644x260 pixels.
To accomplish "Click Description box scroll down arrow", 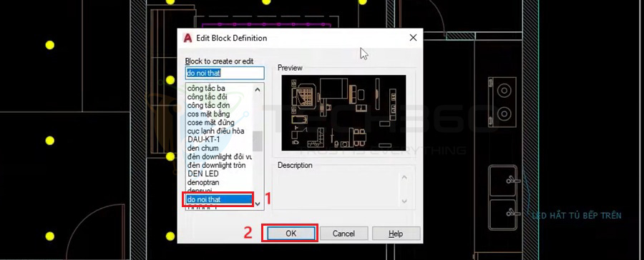I will coord(404,201).
